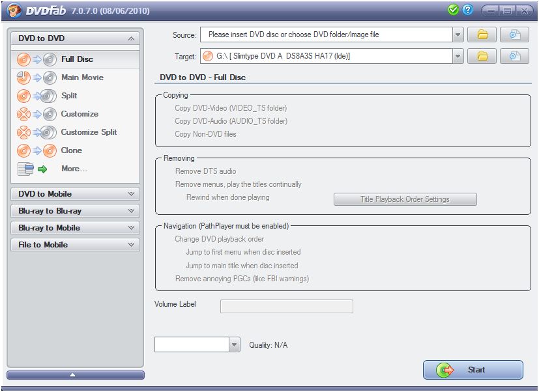539x392 pixels.
Task: Open Source image file with disc icon
Action: click(514, 35)
